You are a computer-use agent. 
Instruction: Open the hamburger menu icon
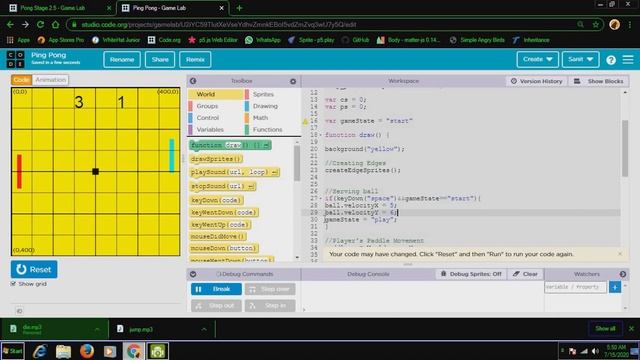(628, 60)
